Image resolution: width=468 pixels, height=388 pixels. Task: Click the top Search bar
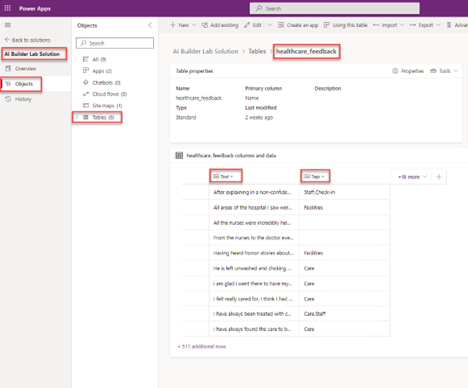point(334,8)
